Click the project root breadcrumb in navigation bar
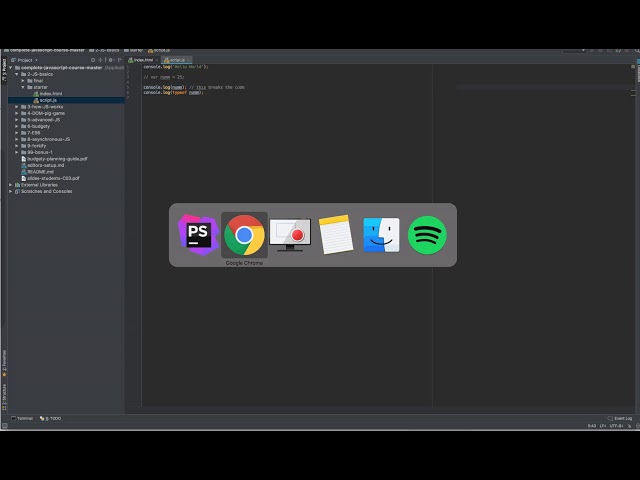Screen dimensions: 640x480 tap(44, 51)
